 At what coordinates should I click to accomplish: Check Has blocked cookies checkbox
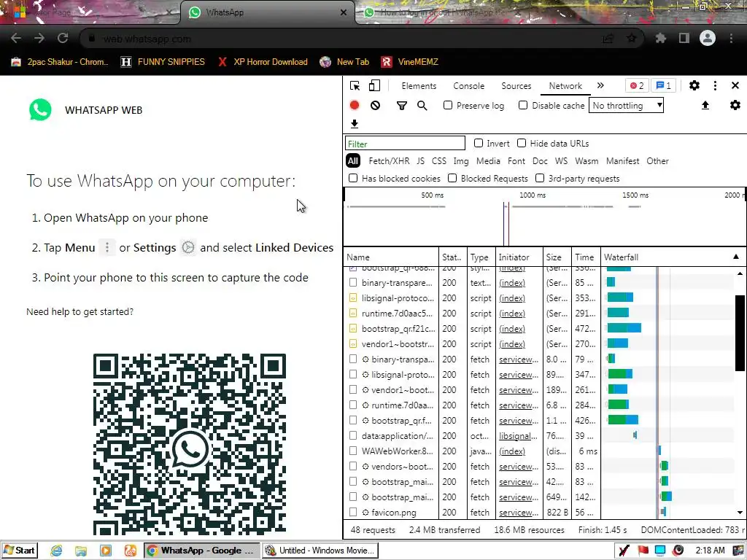(x=353, y=178)
